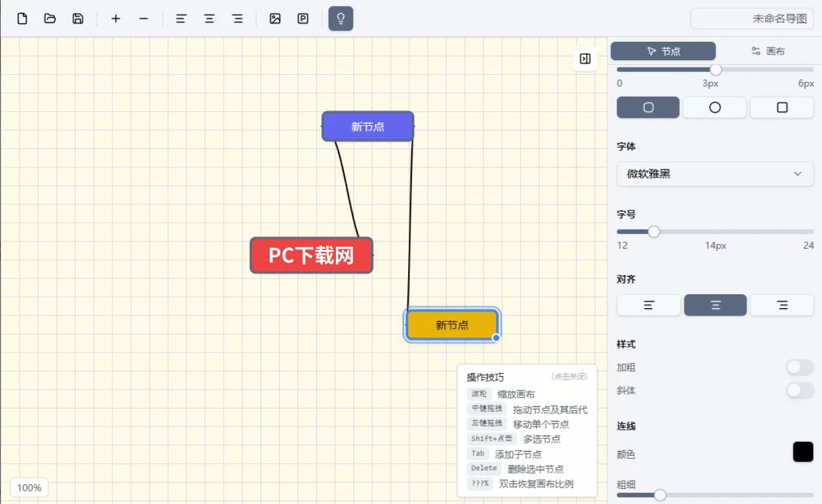The height and width of the screenshot is (504, 822).
Task: Save the current mind map
Action: pos(78,19)
